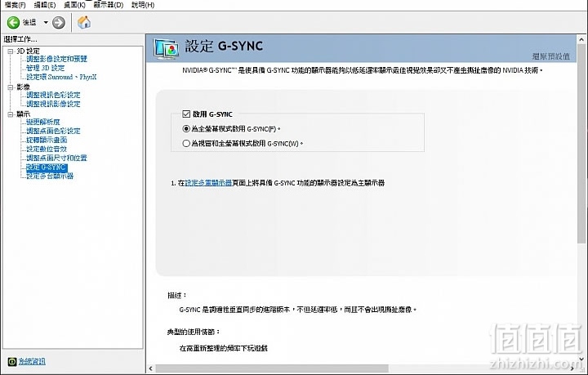588x375 pixels.
Task: Toggle the 啟用 G-SYNC checkbox
Action: [186, 114]
